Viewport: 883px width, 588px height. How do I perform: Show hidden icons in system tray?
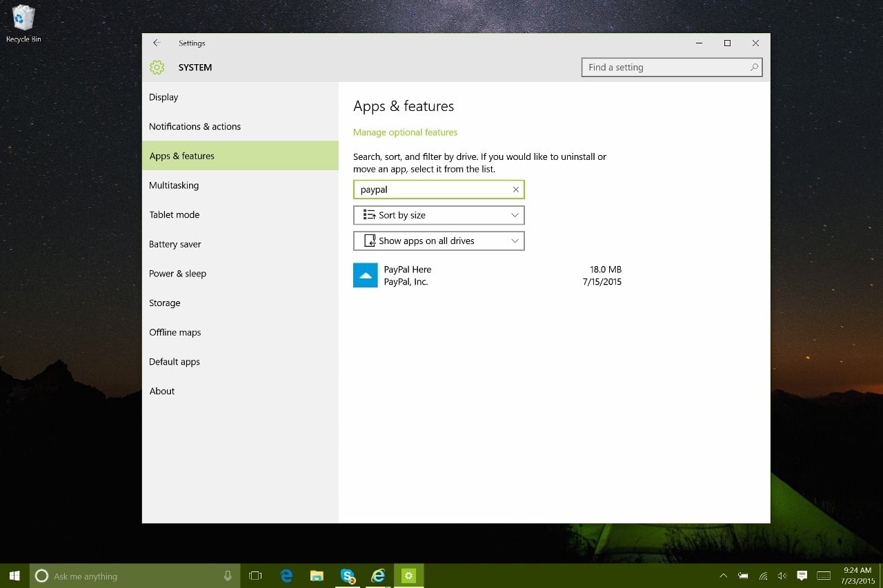(722, 576)
